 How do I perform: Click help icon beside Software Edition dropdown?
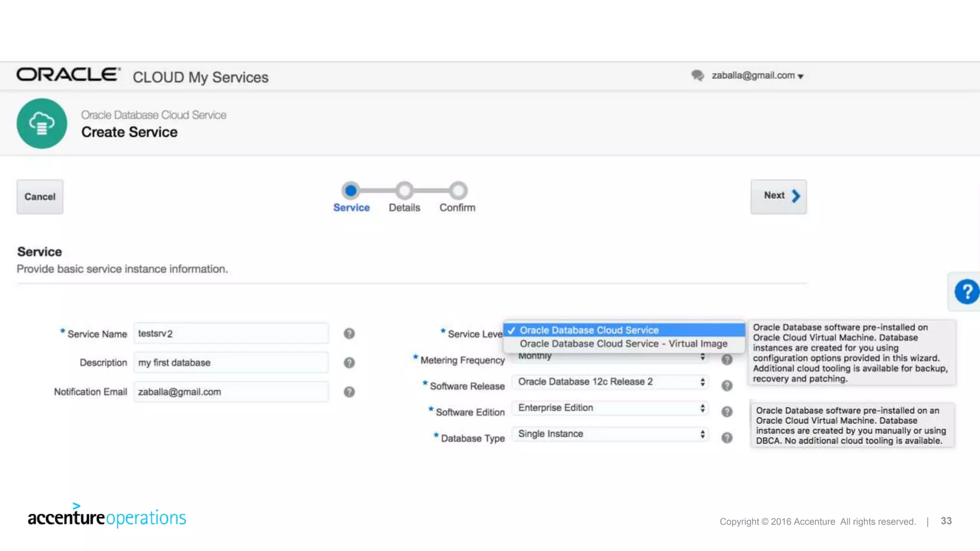tap(727, 412)
